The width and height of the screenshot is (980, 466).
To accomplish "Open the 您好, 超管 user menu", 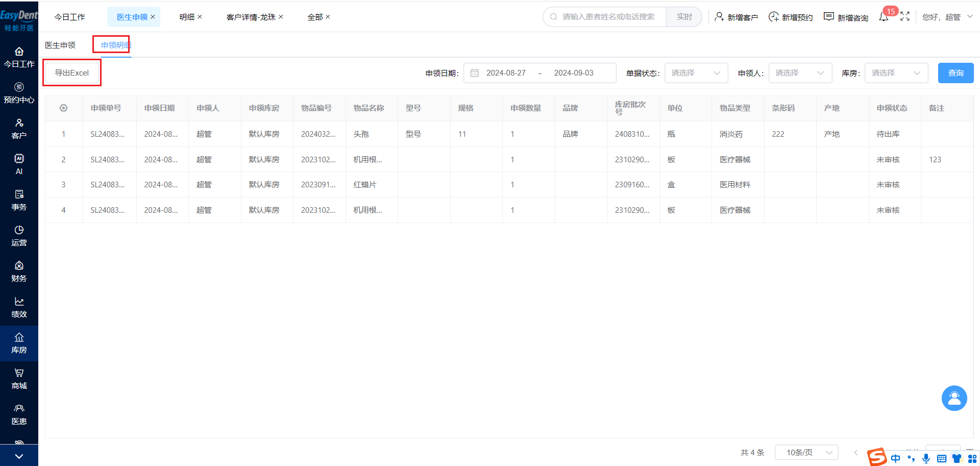I will [947, 17].
